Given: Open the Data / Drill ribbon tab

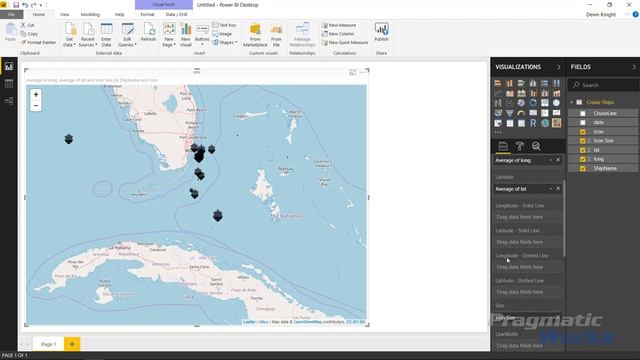Looking at the screenshot, I should (176, 14).
